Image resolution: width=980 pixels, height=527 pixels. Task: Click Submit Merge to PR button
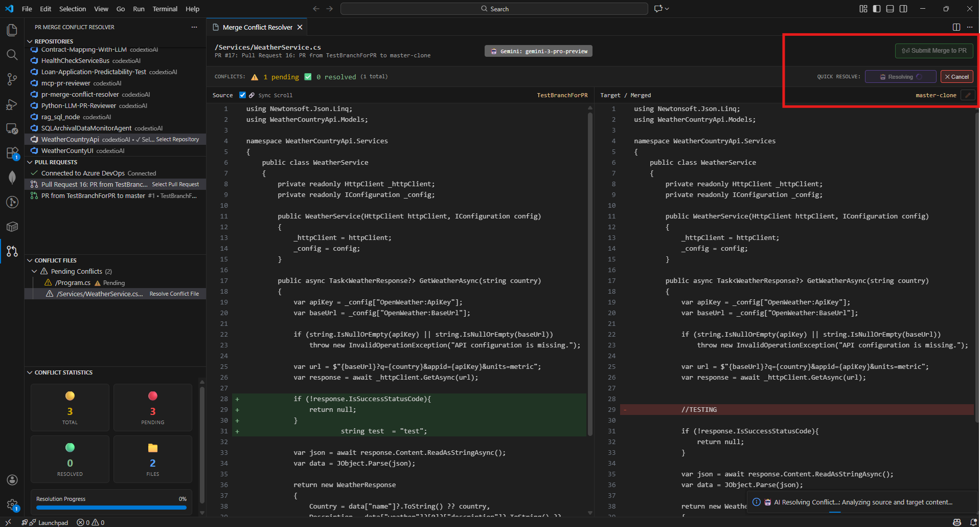coord(934,51)
